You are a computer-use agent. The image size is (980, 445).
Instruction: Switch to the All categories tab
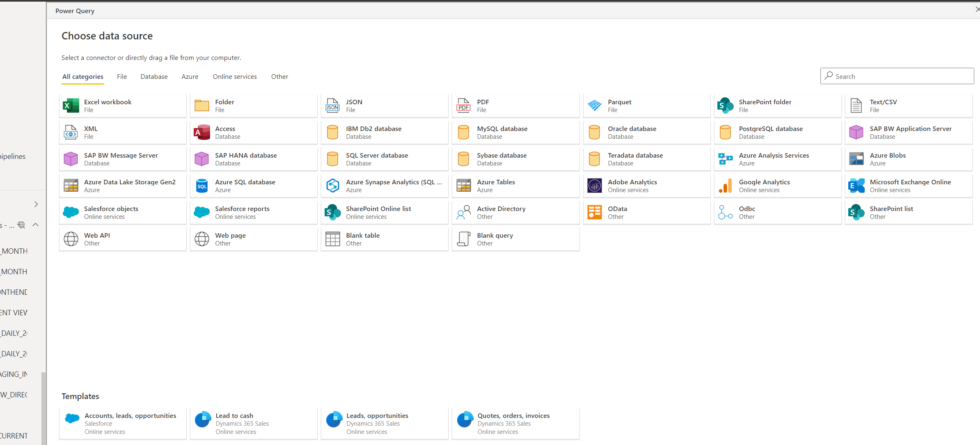tap(83, 77)
